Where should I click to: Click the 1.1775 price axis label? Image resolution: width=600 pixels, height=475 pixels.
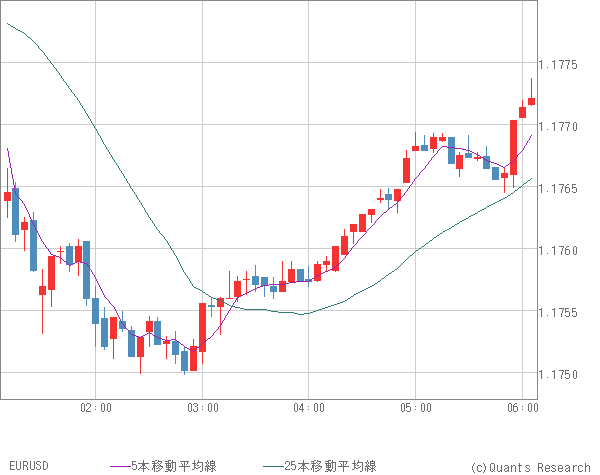[x=558, y=65]
